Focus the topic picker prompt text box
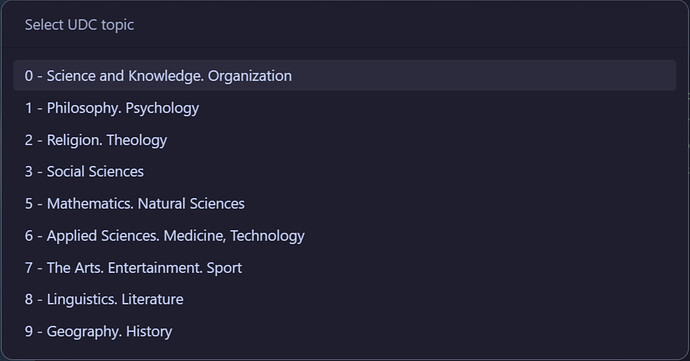The image size is (690, 361). tap(345, 25)
